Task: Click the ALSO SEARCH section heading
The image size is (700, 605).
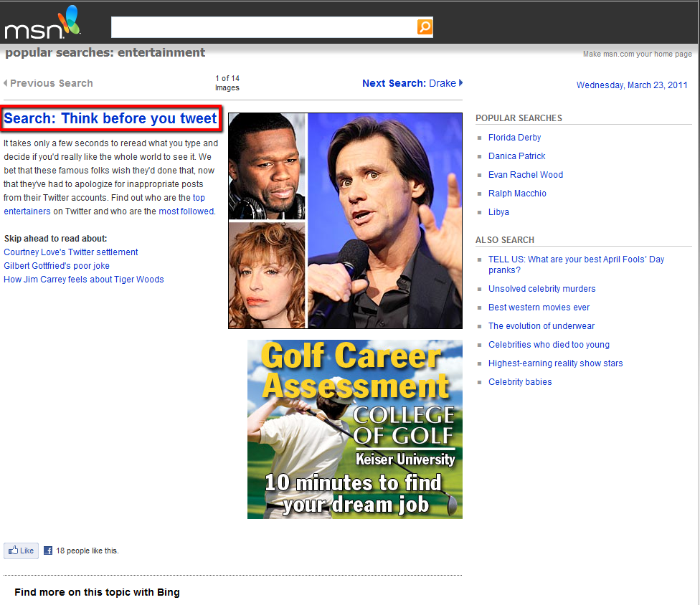Action: (504, 240)
